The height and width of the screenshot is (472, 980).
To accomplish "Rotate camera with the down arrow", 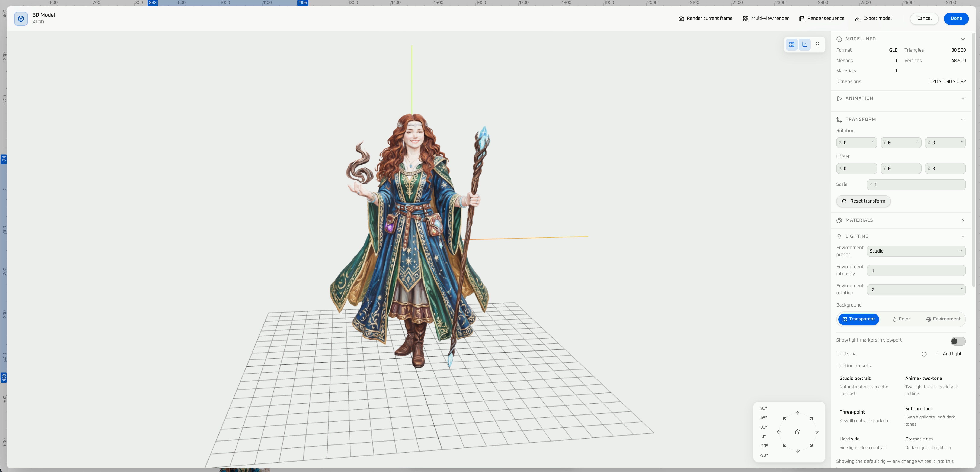I will pos(798,451).
